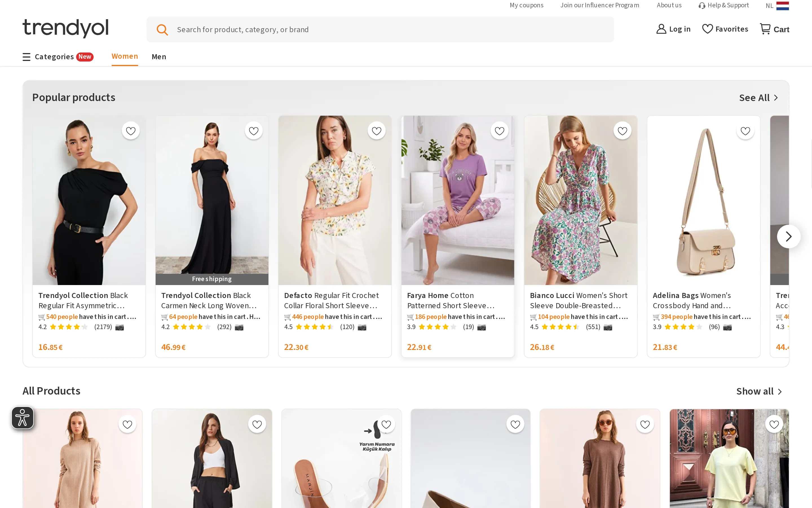This screenshot has height=508, width=812.
Task: Favorite the Adelina Bags crossbody bag
Action: [745, 131]
